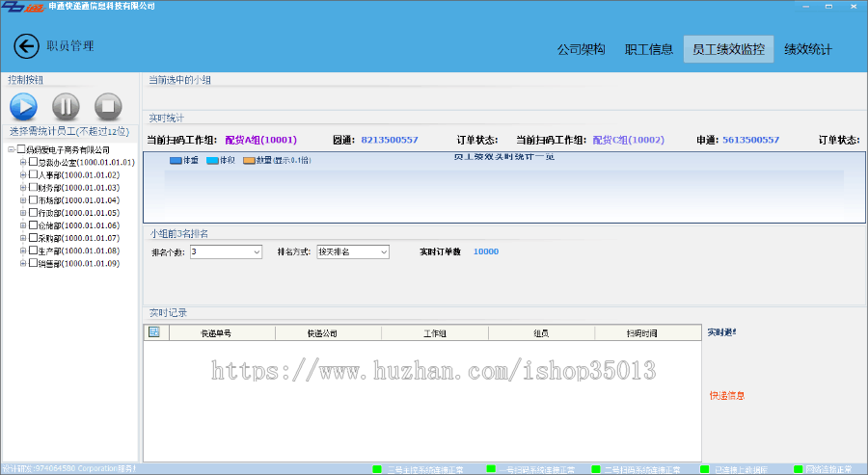Expand the 总裁办公室 tree node
This screenshot has width=868, height=475.
23,163
